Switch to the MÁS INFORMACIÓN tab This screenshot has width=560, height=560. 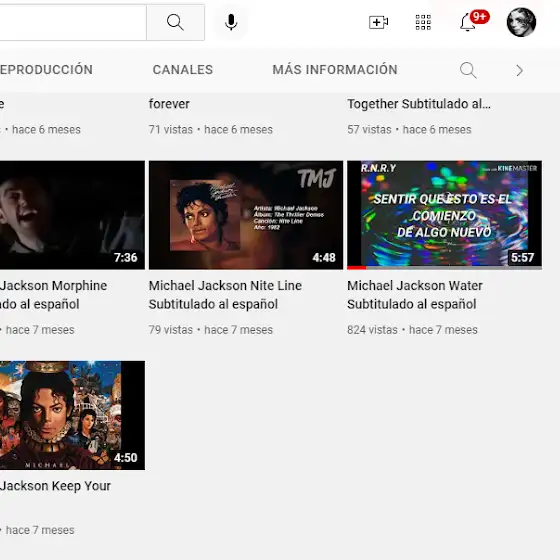coord(335,70)
